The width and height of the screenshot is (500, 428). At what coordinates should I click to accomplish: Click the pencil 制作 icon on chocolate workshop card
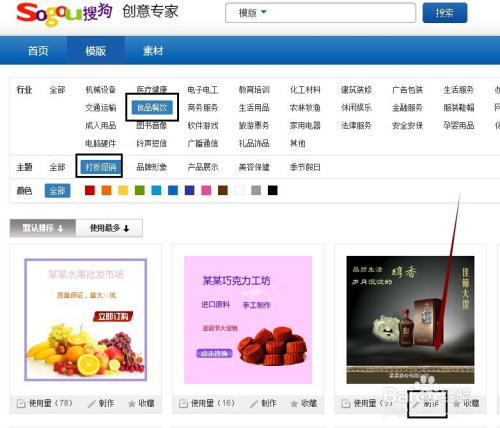pyautogui.click(x=254, y=404)
